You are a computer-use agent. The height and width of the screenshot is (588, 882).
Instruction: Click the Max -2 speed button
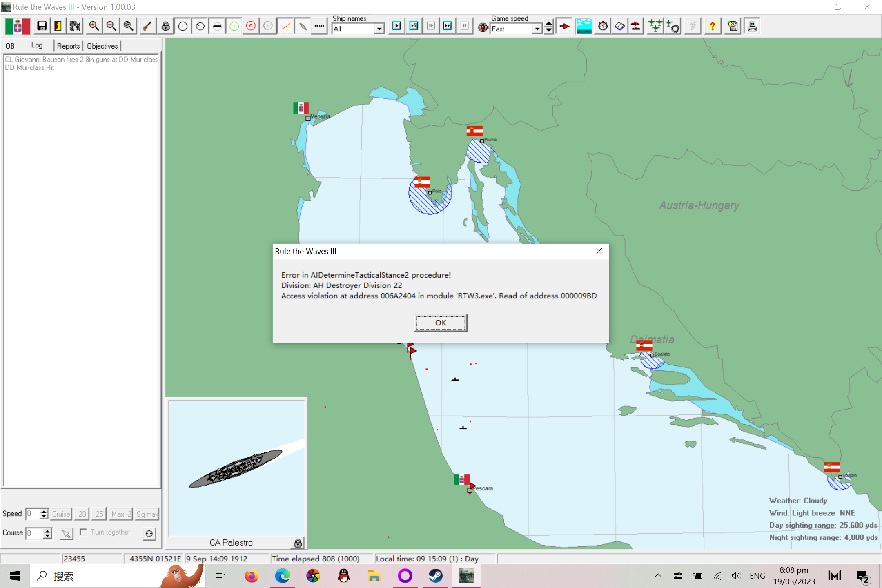[121, 514]
